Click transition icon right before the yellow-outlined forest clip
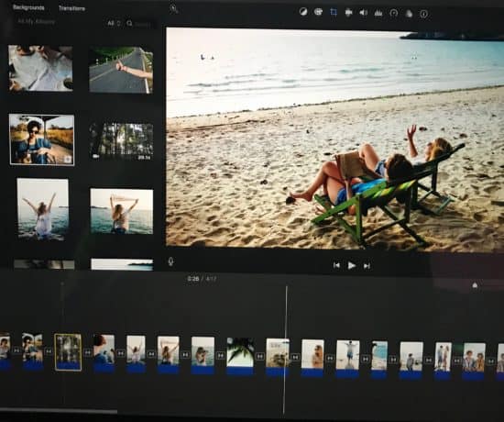The image size is (504, 422). pyautogui.click(x=49, y=351)
